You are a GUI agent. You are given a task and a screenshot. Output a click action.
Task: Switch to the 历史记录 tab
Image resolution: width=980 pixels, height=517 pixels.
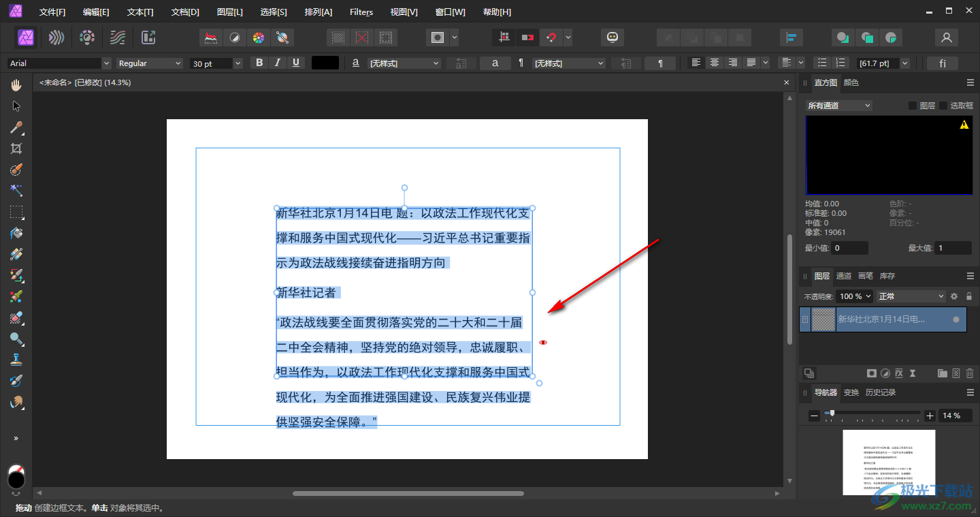click(881, 392)
